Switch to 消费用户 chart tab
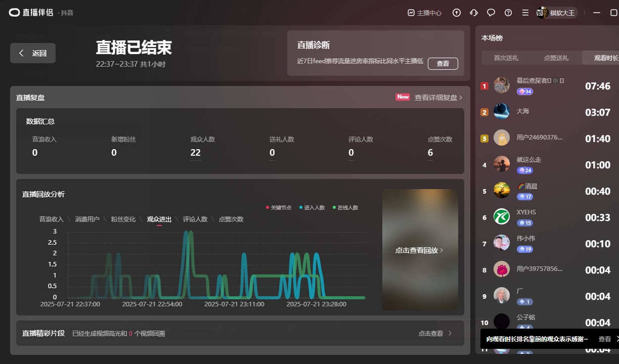Image resolution: width=619 pixels, height=364 pixels. [x=87, y=219]
